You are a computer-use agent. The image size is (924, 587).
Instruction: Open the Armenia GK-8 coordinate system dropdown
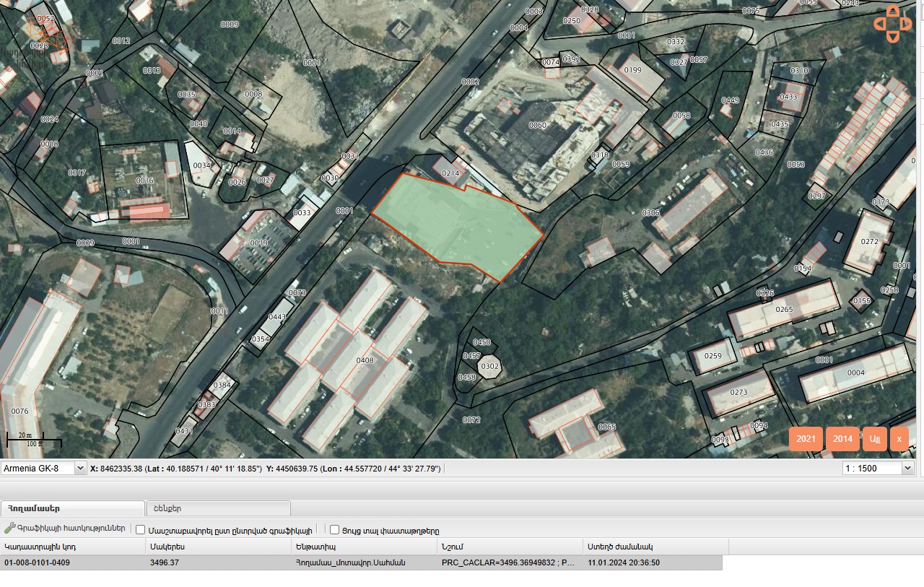43,469
